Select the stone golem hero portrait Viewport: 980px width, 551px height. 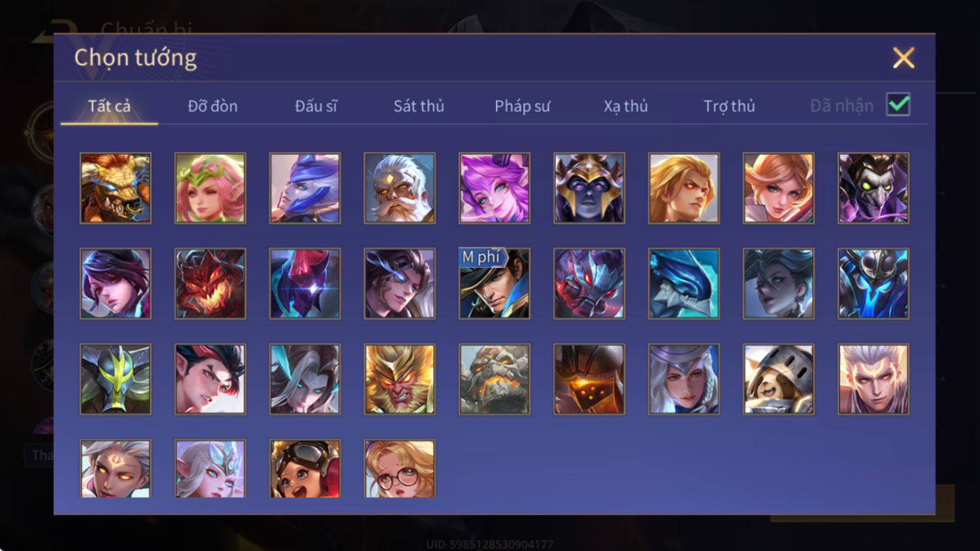tap(494, 379)
